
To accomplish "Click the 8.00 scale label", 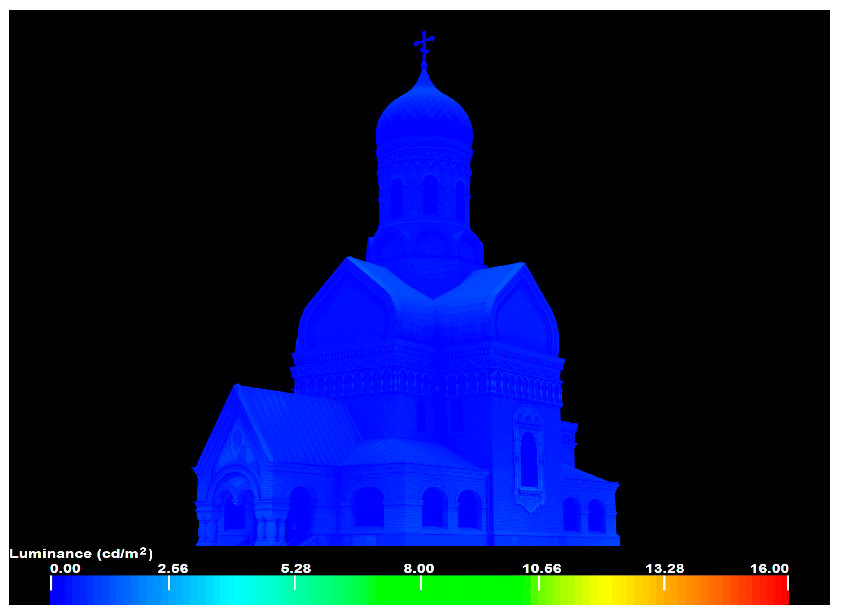I will (x=419, y=569).
